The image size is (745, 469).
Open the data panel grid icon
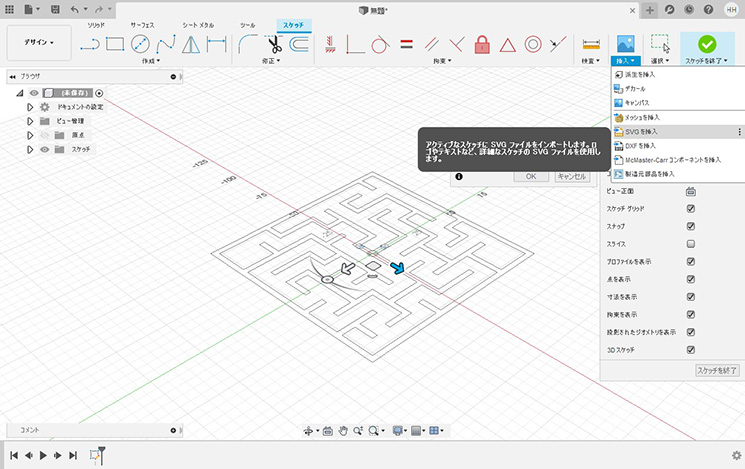click(9, 10)
